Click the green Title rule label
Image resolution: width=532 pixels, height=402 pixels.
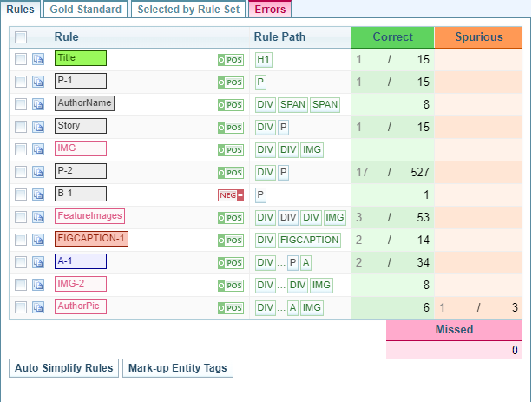coord(80,58)
